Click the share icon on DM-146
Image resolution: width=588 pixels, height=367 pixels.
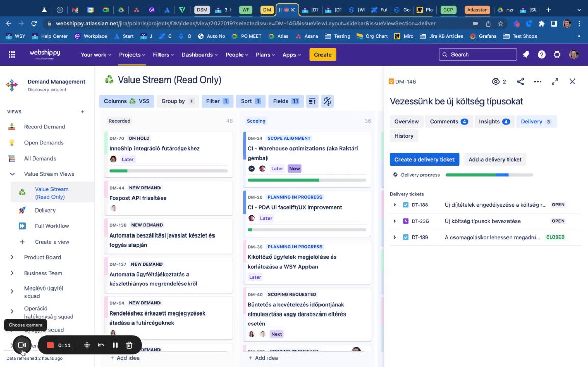(x=520, y=82)
